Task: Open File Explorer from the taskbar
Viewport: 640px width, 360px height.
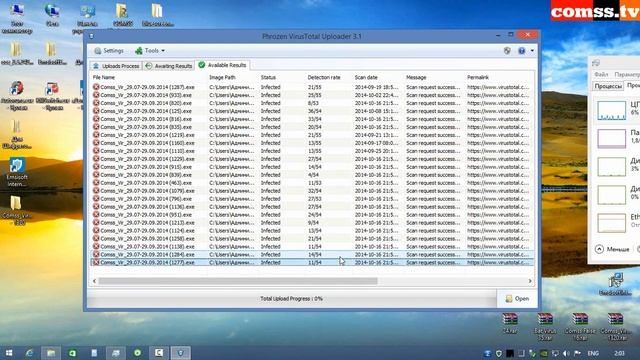Action: pyautogui.click(x=51, y=353)
